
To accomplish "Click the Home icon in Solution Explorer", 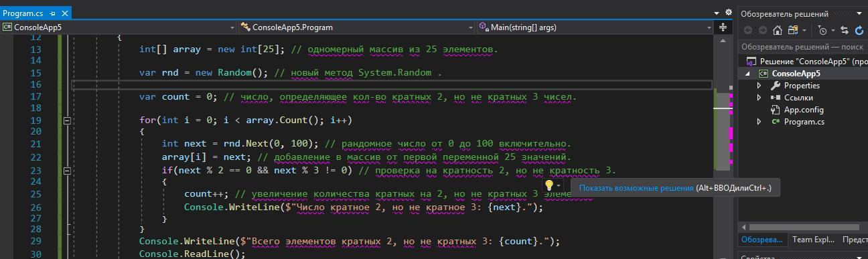I will point(777,30).
